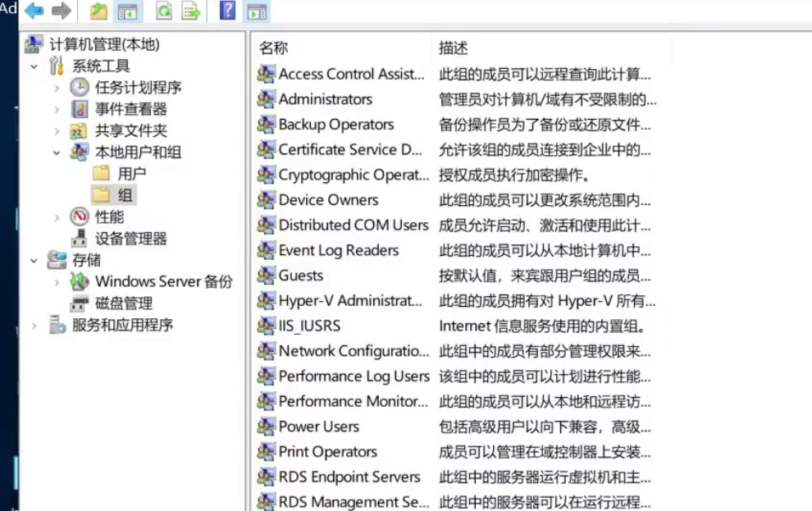The height and width of the screenshot is (511, 812).
Task: Click description Internet 信息服务使用的内置组。
Action: click(543, 326)
